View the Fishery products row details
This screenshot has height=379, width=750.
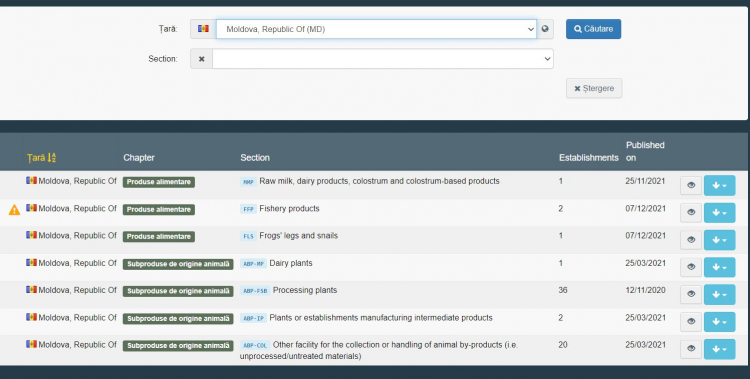coord(691,212)
